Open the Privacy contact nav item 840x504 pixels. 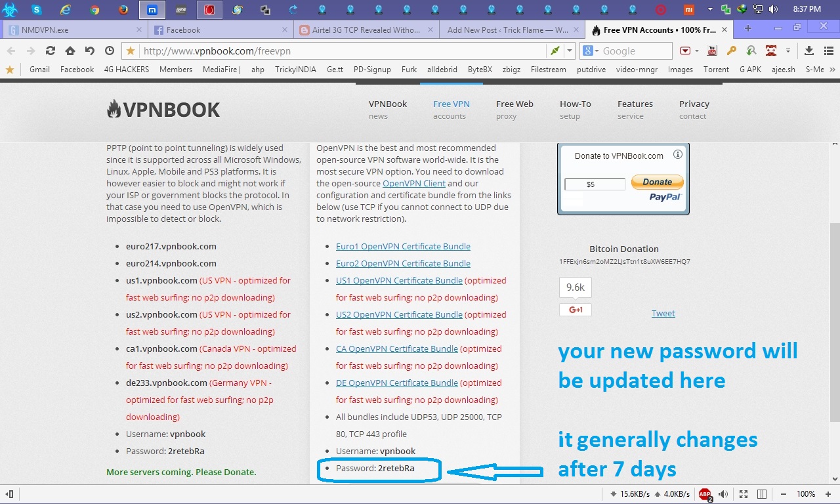[694, 110]
